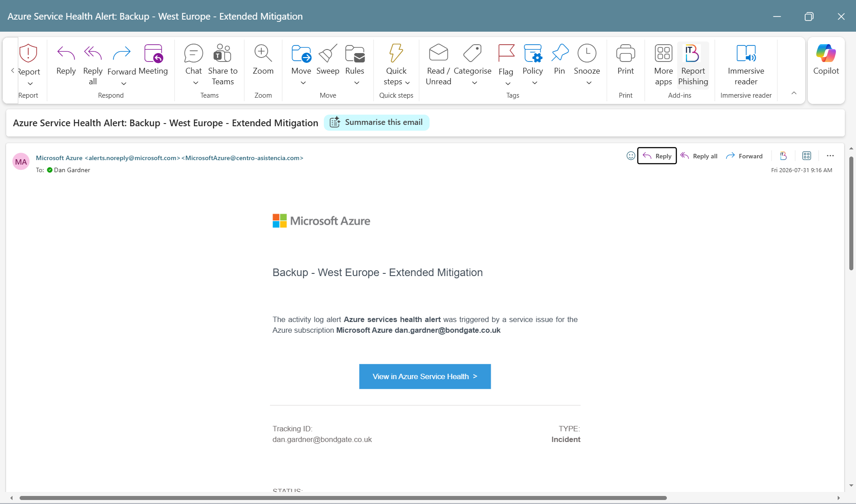Screen dimensions: 856x504
Task: Expand the Policy dropdown arrow
Action: [x=534, y=83]
